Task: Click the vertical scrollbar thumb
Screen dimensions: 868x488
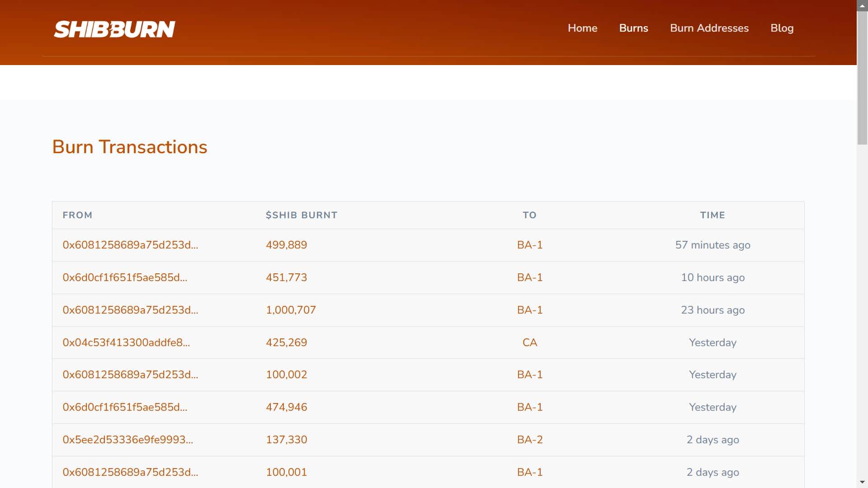Action: tap(862, 77)
